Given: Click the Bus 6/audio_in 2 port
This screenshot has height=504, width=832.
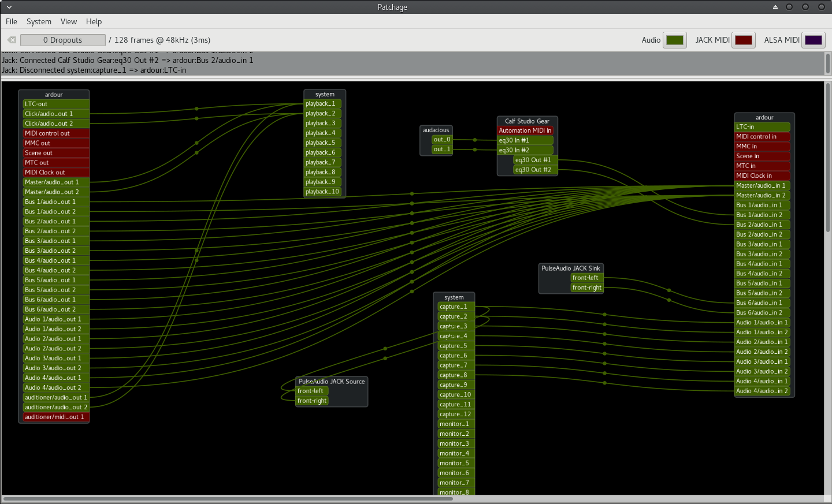Looking at the screenshot, I should tap(762, 313).
